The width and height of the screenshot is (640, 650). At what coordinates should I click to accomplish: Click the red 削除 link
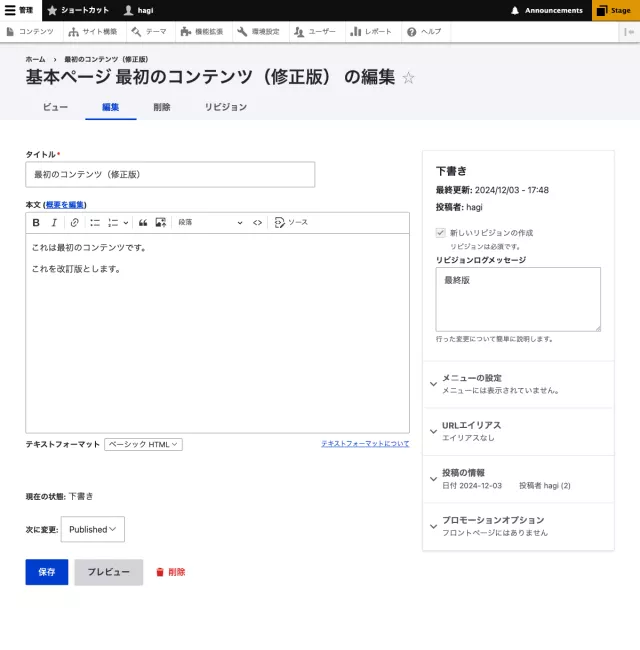pos(170,572)
